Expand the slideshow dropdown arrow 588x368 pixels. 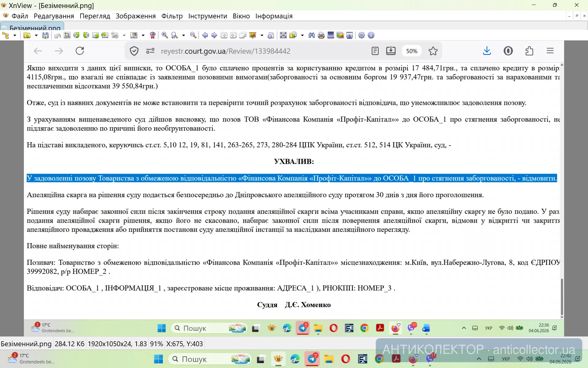coord(262,35)
